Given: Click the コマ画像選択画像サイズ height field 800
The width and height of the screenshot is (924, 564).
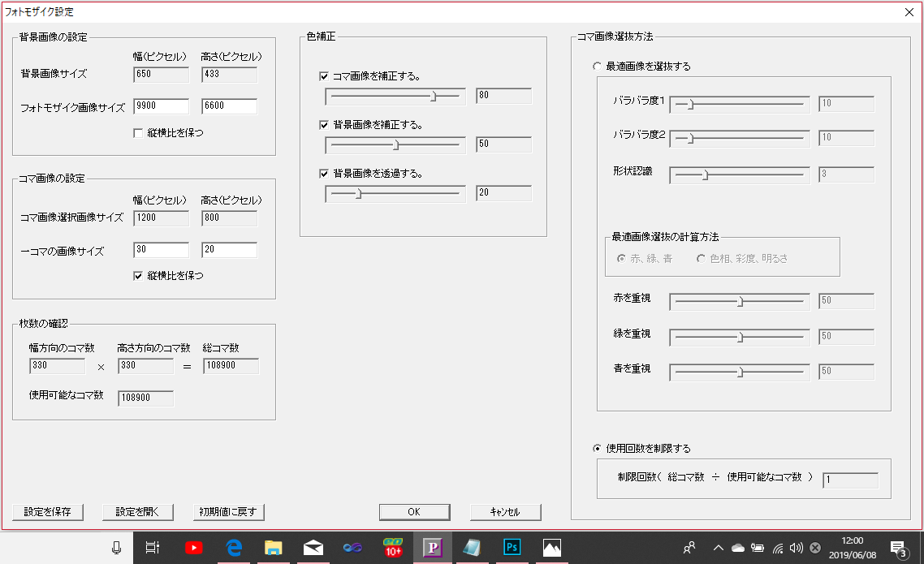Looking at the screenshot, I should coord(229,217).
